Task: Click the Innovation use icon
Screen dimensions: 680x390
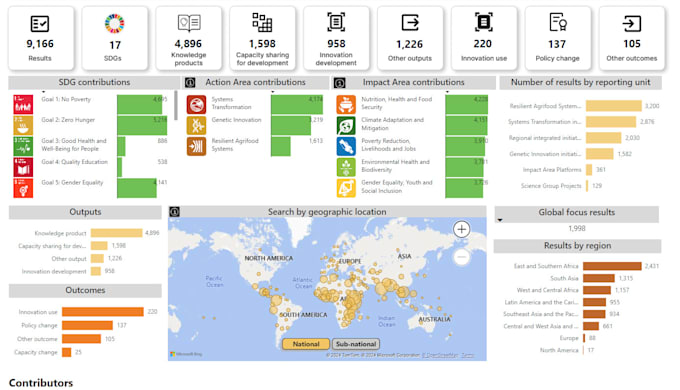Action: 484,22
